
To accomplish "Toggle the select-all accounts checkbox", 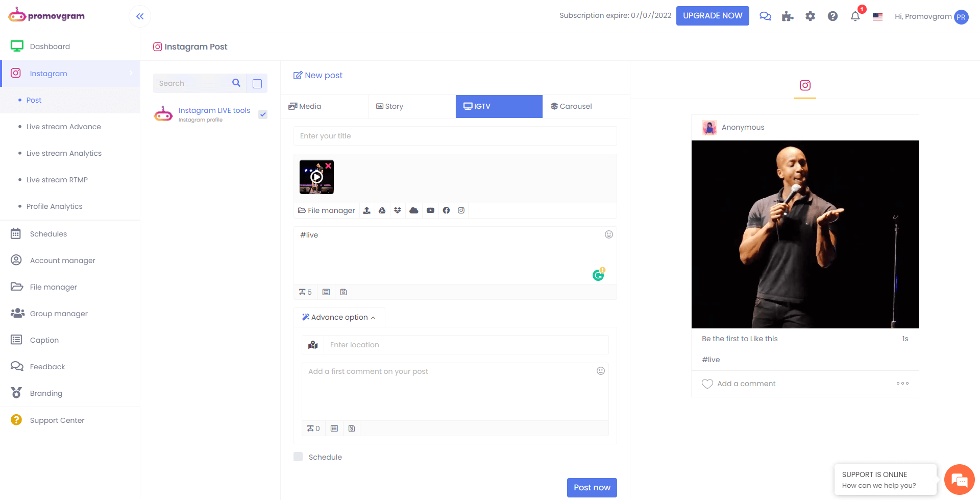I will coord(257,83).
